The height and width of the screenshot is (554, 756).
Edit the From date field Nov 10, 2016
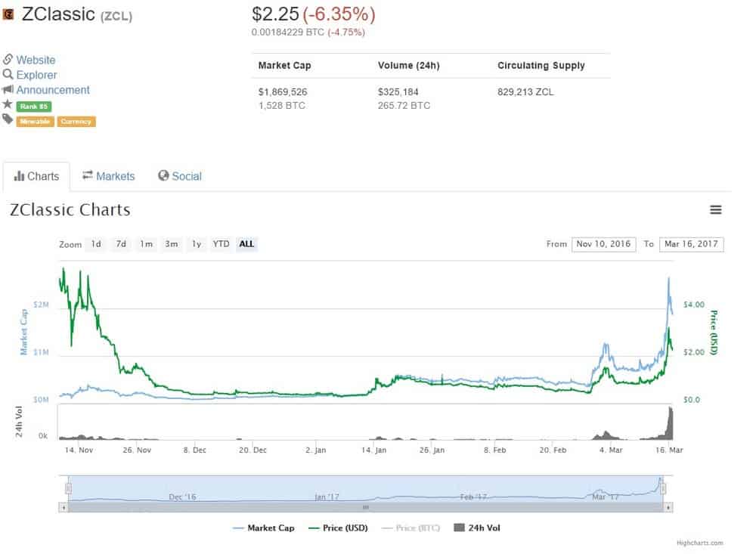pyautogui.click(x=603, y=244)
